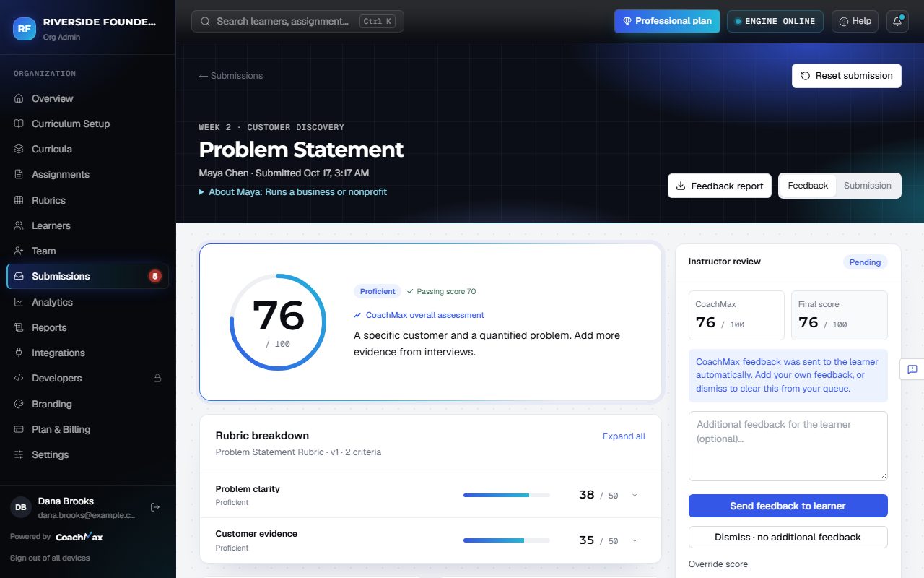Screen dimensions: 924x578
Task: Open Overview via its home icon
Action: coord(19,98)
